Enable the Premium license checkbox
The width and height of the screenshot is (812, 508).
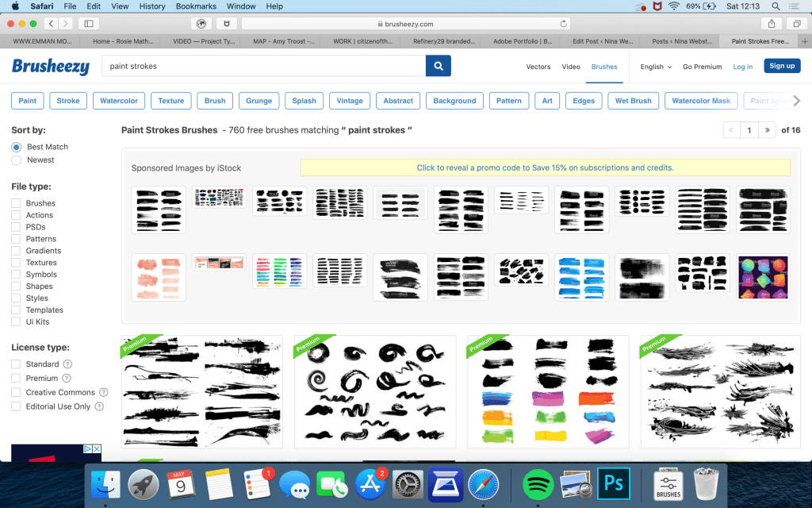click(x=16, y=379)
